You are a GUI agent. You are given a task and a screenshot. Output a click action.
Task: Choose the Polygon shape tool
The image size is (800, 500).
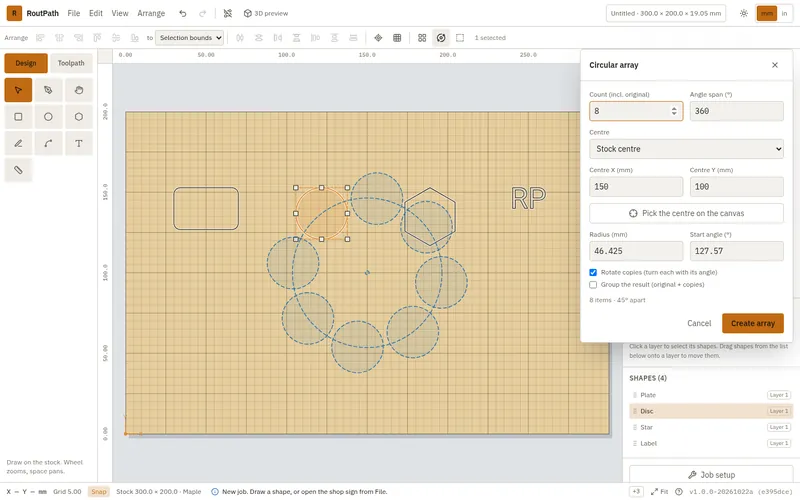[x=79, y=117]
